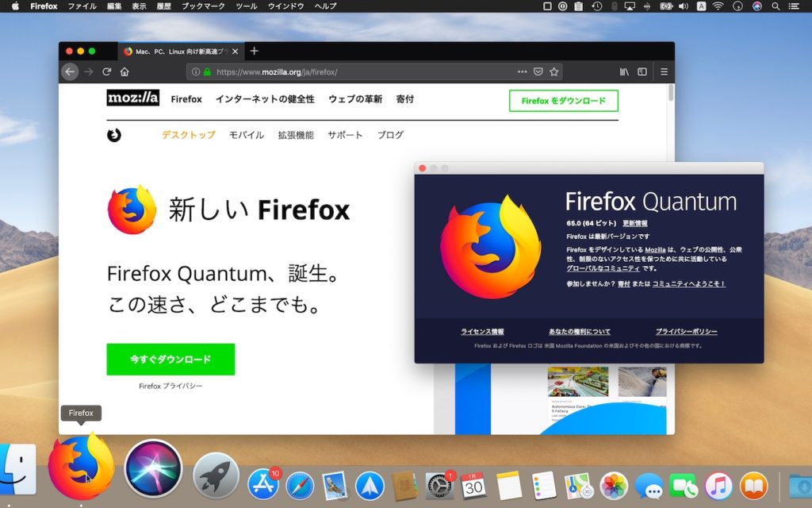Open Firefox in the page navigation
Viewport: 812px width, 508px height.
(x=186, y=99)
